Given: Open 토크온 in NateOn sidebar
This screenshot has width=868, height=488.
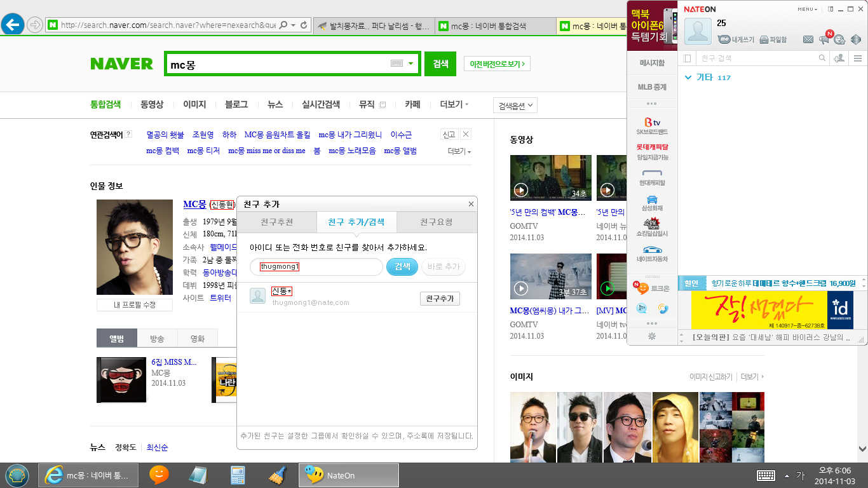Looking at the screenshot, I should click(652, 288).
